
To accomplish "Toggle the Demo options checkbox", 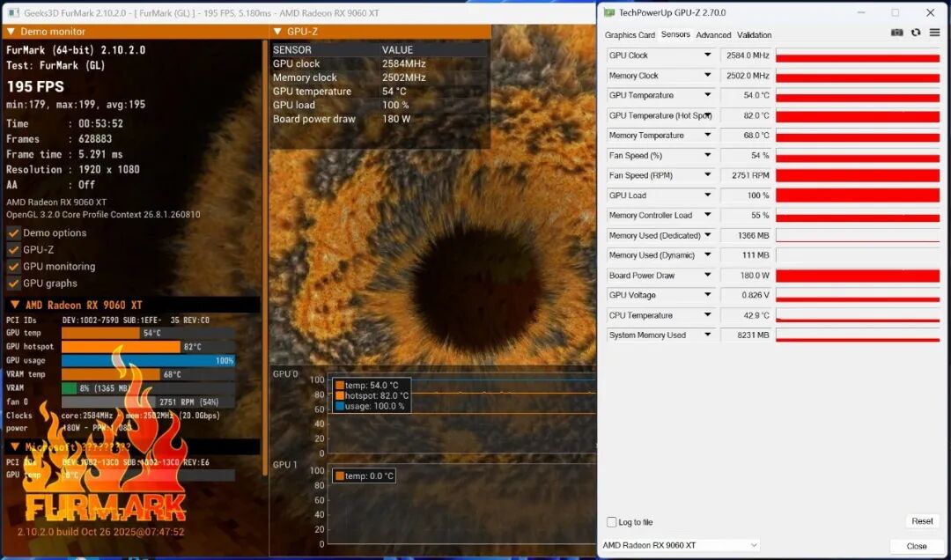I will 13,233.
